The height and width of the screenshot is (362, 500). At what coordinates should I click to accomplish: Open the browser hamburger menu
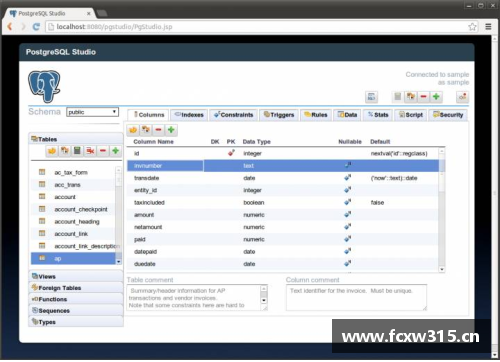click(x=488, y=27)
